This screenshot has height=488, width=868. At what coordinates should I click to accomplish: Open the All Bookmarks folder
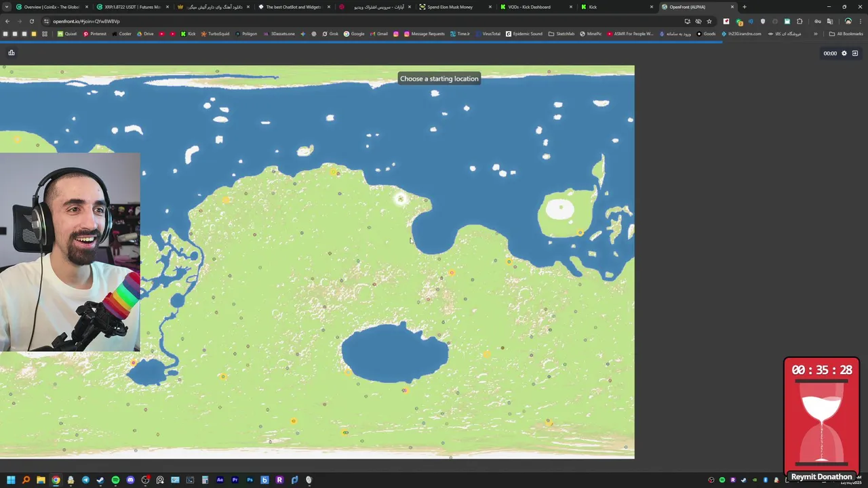pyautogui.click(x=846, y=33)
